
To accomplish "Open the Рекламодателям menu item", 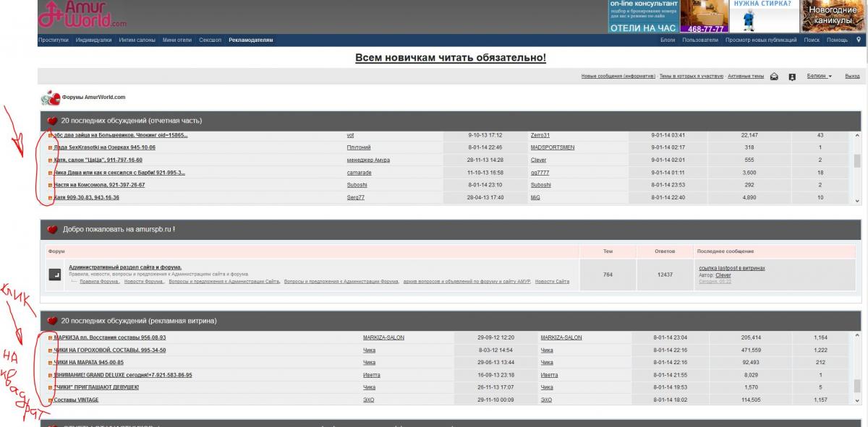I will (251, 40).
